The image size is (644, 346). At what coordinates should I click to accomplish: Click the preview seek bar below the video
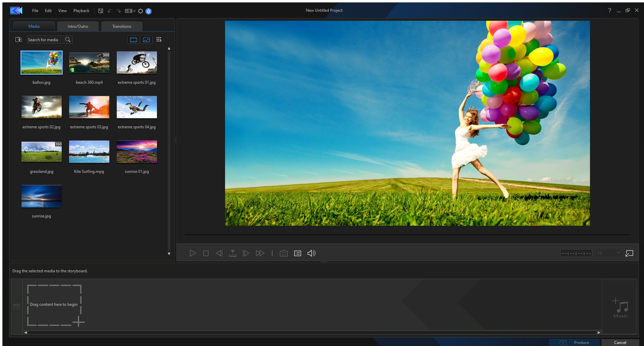407,234
